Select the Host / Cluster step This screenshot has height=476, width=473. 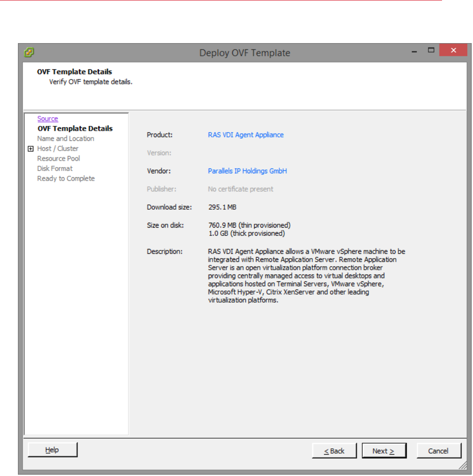(58, 149)
